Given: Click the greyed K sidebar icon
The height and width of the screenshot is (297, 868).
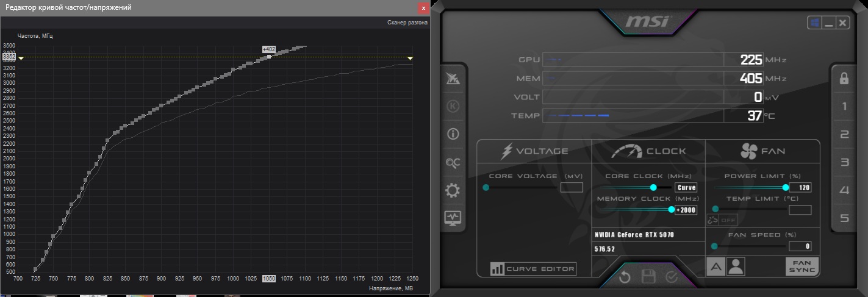Looking at the screenshot, I should 453,106.
